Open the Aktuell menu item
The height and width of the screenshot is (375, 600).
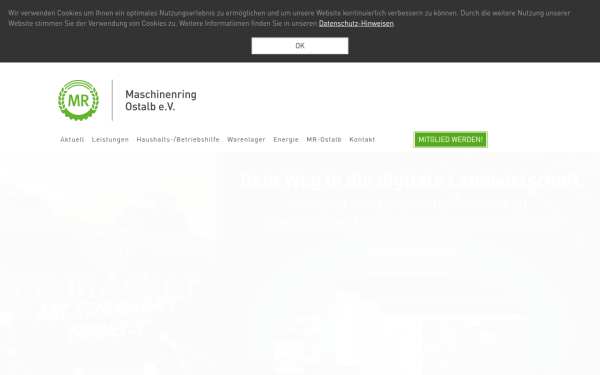[72, 140]
